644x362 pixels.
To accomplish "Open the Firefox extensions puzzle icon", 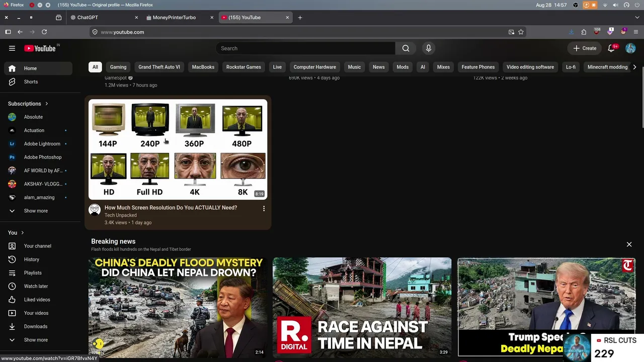I will point(584,32).
